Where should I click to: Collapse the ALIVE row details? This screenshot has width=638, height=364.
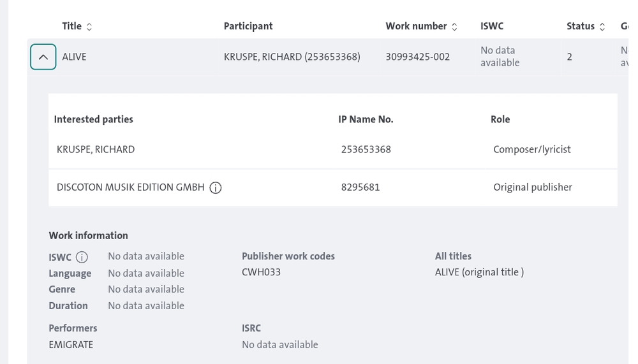[43, 57]
